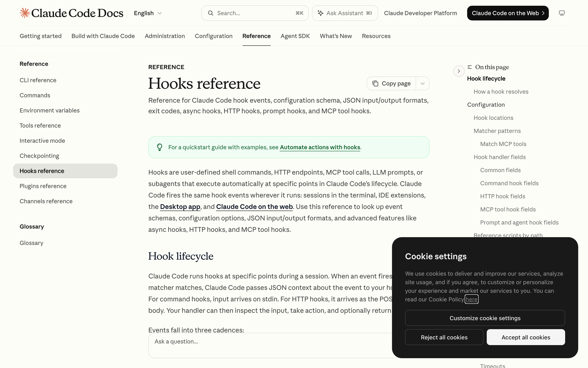Open Interactive mode in the sidebar
588x368 pixels.
(42, 140)
